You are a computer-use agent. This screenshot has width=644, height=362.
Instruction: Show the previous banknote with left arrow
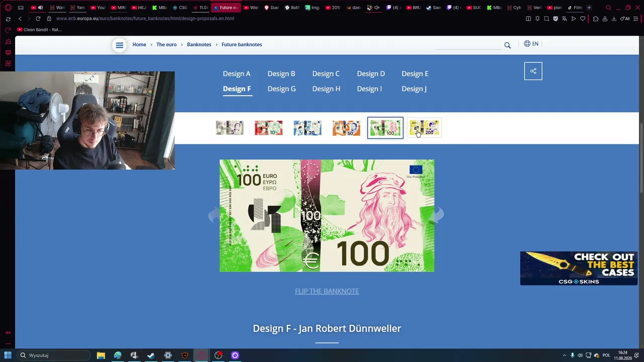coord(215,215)
